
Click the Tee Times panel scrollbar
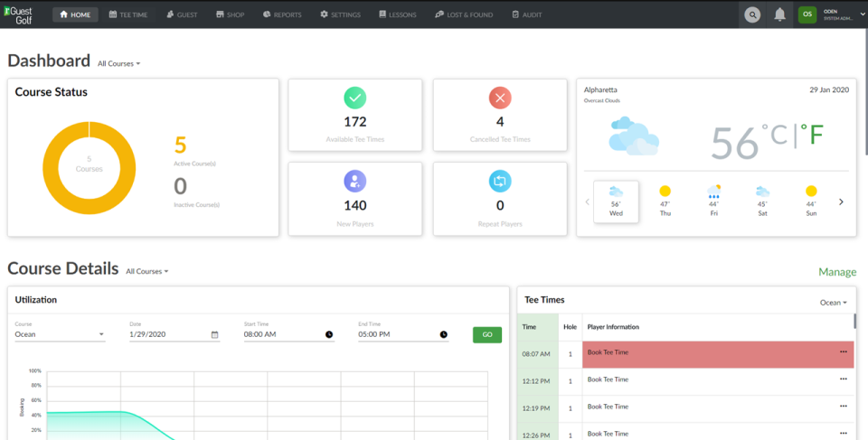(x=854, y=321)
